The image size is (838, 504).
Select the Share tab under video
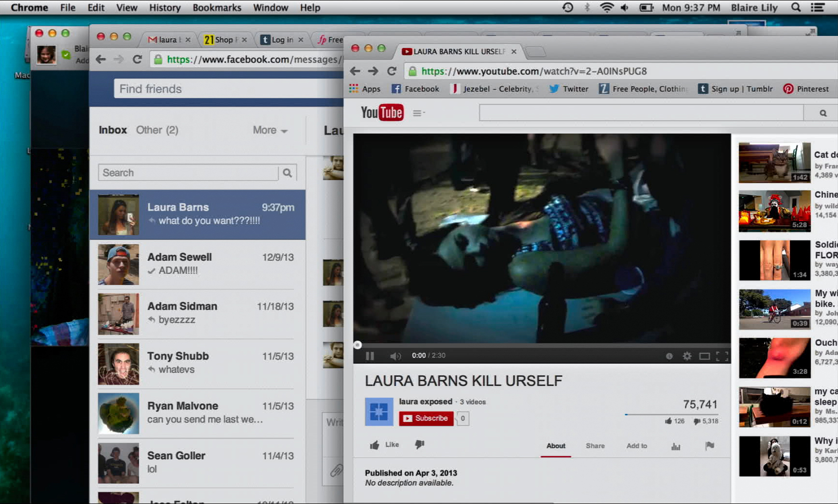[x=595, y=446]
